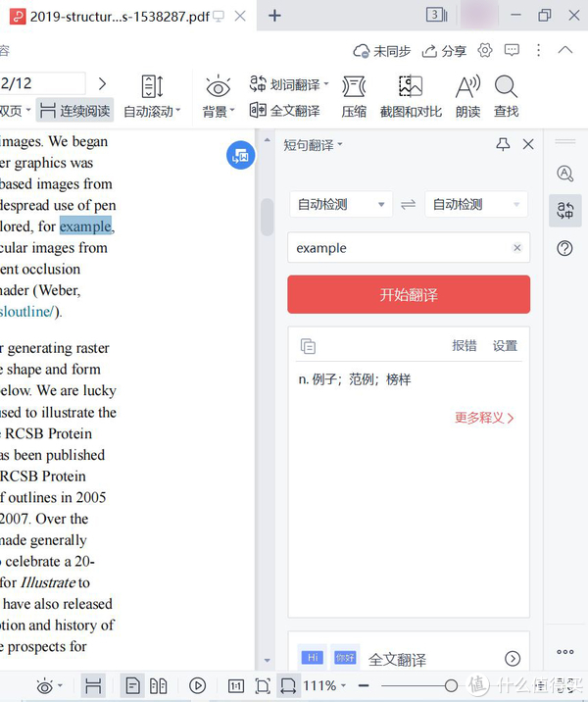
Task: Open target language 自动检测 dropdown
Action: [476, 205]
